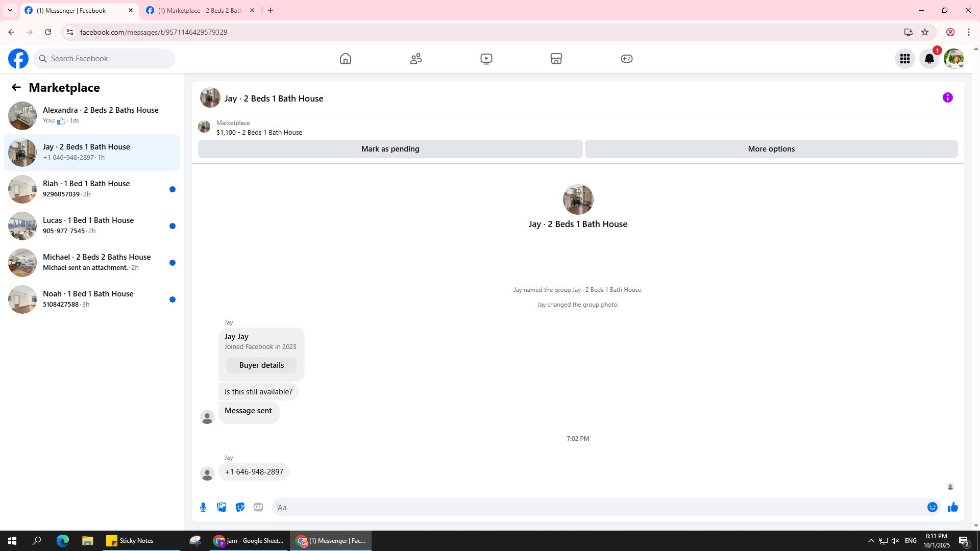Click the $1,100 - 2 Beds 1 Bath House listing
Screen dimensions: 980x551
[x=259, y=133]
